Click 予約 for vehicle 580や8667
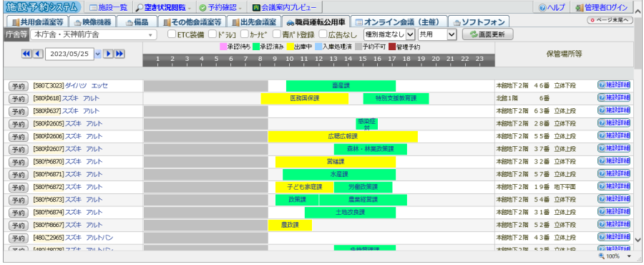 tap(19, 226)
